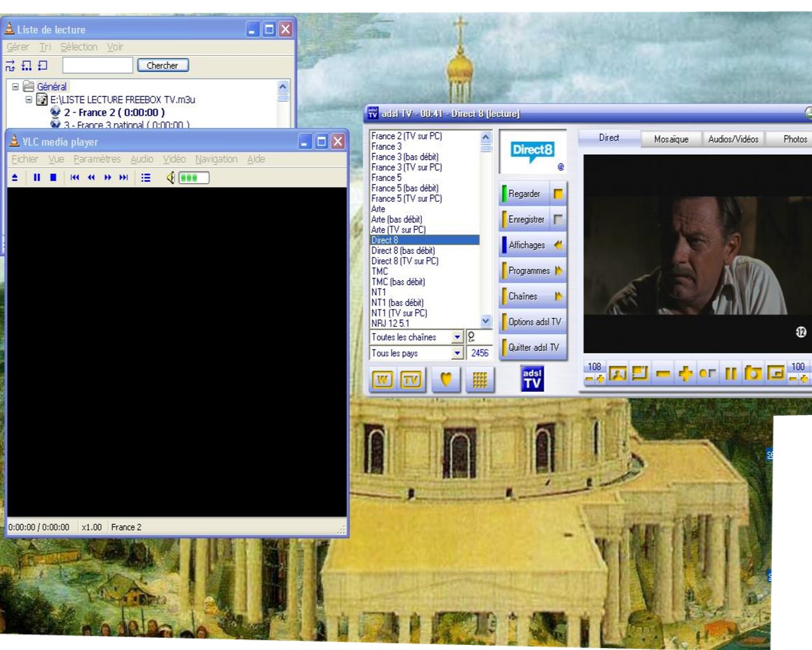Open the Sélection menu in Liste de lecture
Screen dimensions: 812x650
(x=79, y=47)
